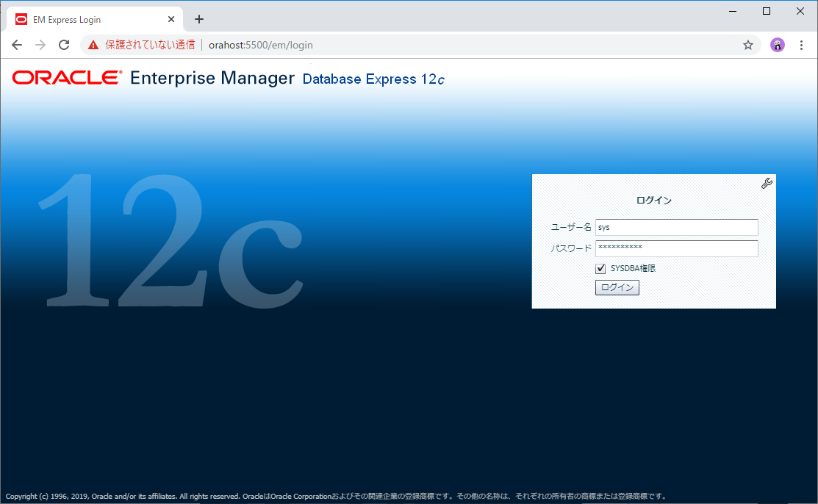
Task: Click the Enterprise Manager heading text
Action: pos(212,78)
